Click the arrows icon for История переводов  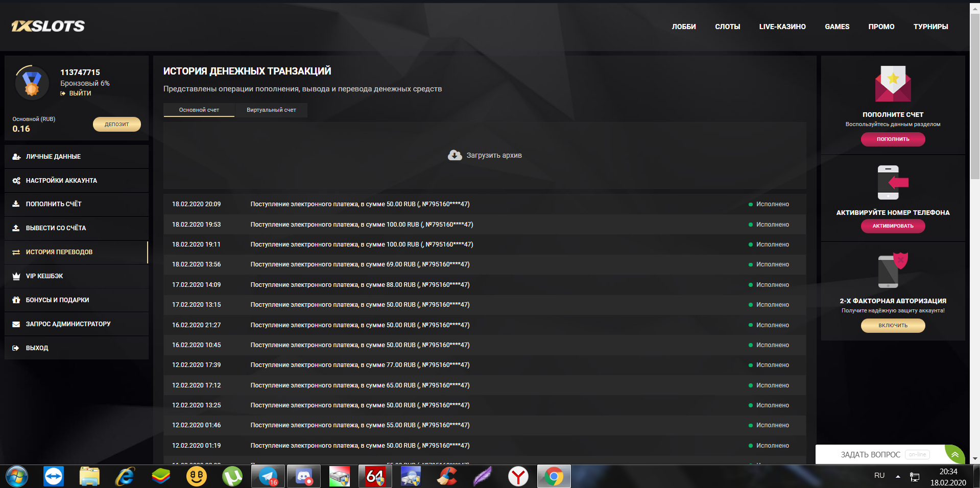16,252
